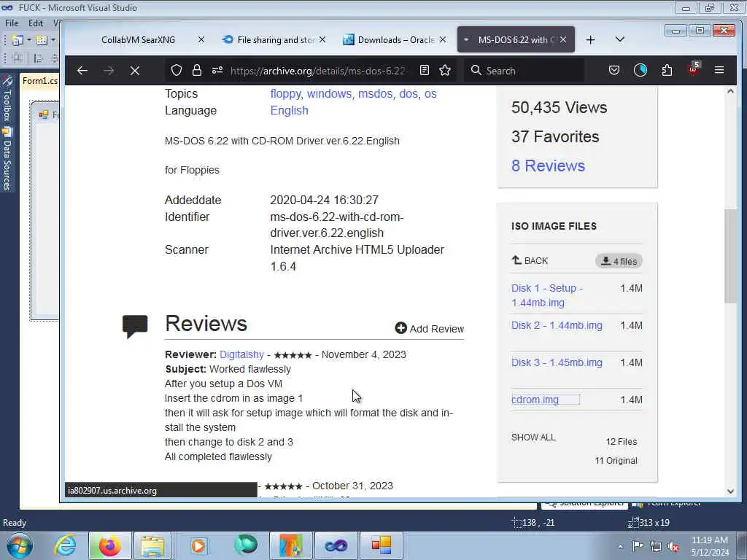Show hidden tray icons arrow
The image size is (747, 560).
pyautogui.click(x=620, y=546)
